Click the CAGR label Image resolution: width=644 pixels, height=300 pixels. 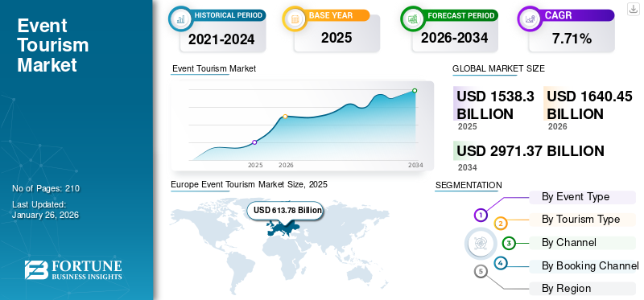click(558, 15)
